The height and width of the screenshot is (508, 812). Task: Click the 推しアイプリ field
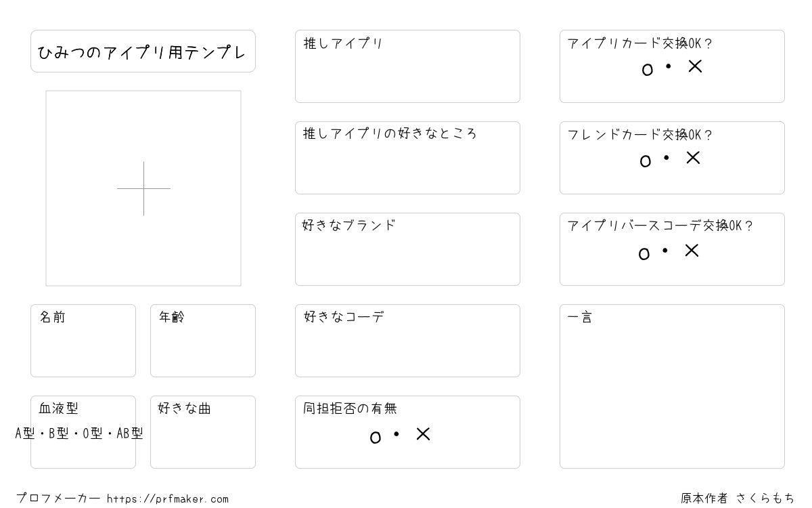point(407,66)
